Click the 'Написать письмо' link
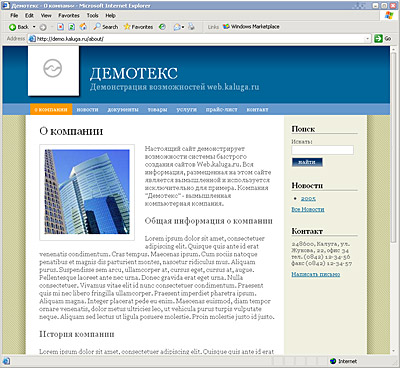The image size is (400, 368). (x=316, y=274)
